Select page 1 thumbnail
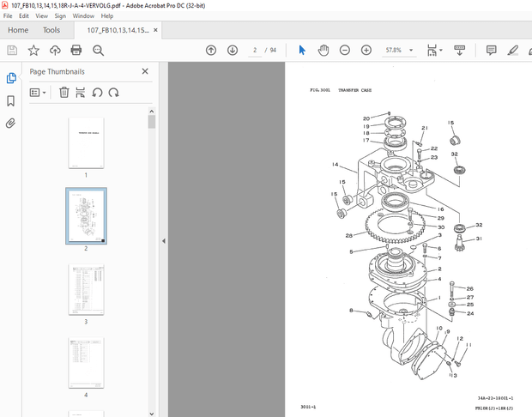This screenshot has width=532, height=417. point(86,143)
